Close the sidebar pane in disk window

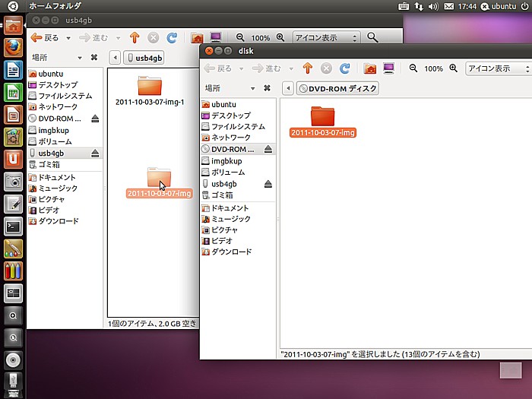coord(267,88)
